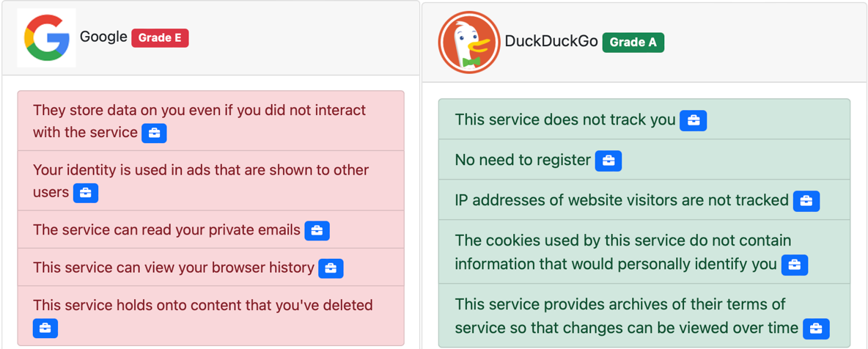Click briefcase icon under 'content that you've deleted'
This screenshot has height=349, width=868.
click(45, 328)
